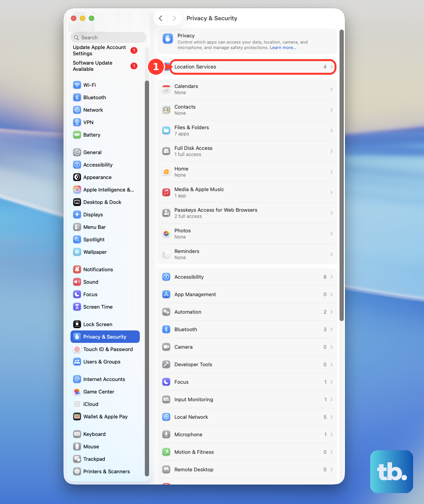Open Internet Accounts in sidebar

(105, 379)
